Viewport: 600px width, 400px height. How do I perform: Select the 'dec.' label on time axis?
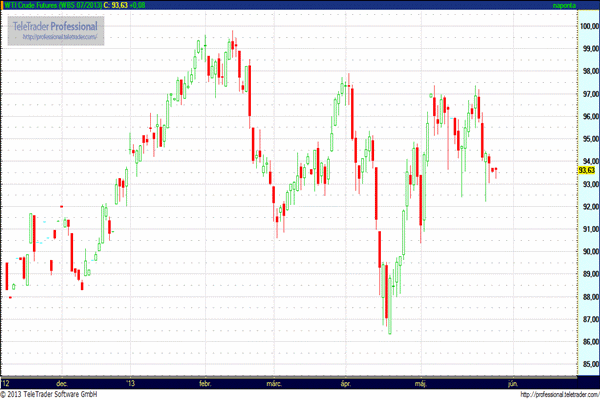[61, 382]
